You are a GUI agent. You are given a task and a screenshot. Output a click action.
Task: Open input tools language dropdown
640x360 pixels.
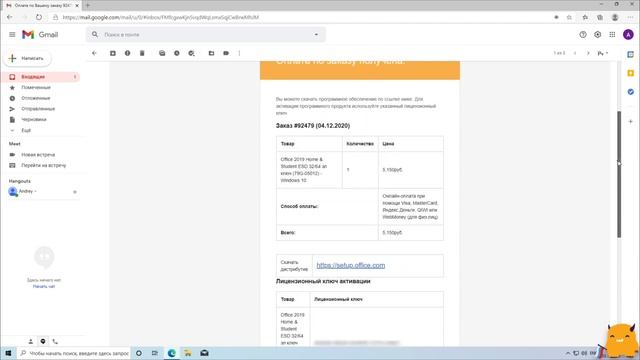pos(603,53)
